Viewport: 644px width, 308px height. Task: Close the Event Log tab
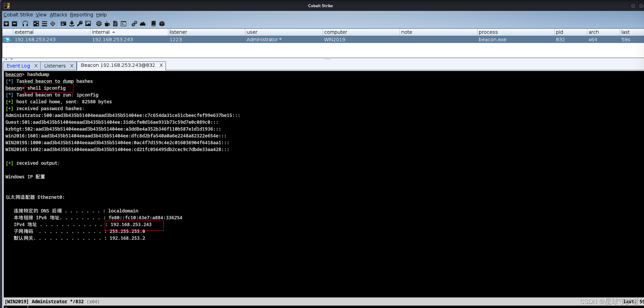pyautogui.click(x=36, y=66)
